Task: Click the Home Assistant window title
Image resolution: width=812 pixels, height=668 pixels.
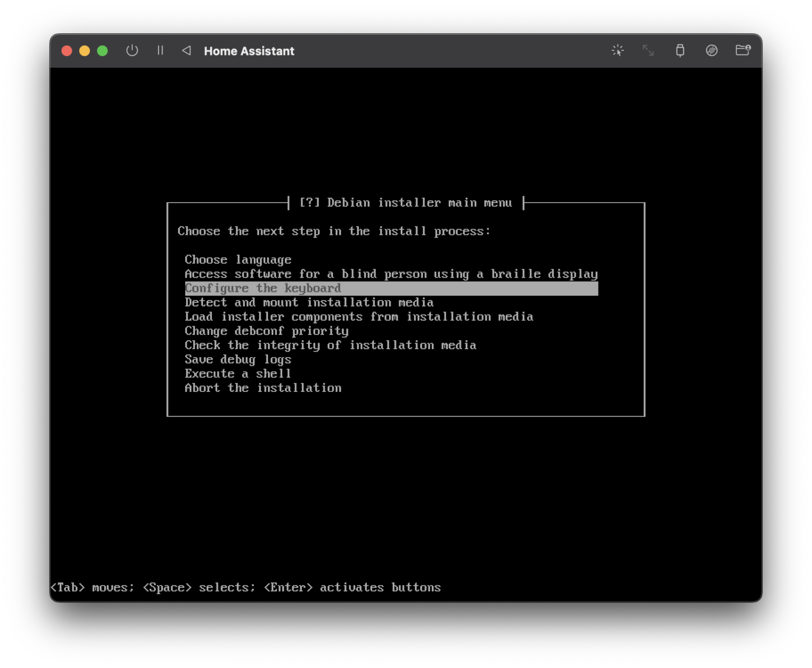Action: click(x=249, y=51)
